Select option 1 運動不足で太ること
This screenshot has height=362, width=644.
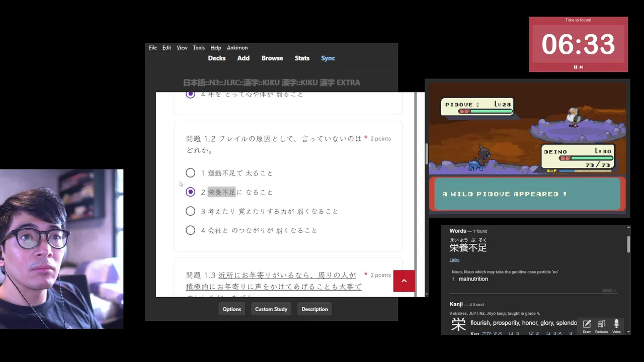point(190,173)
